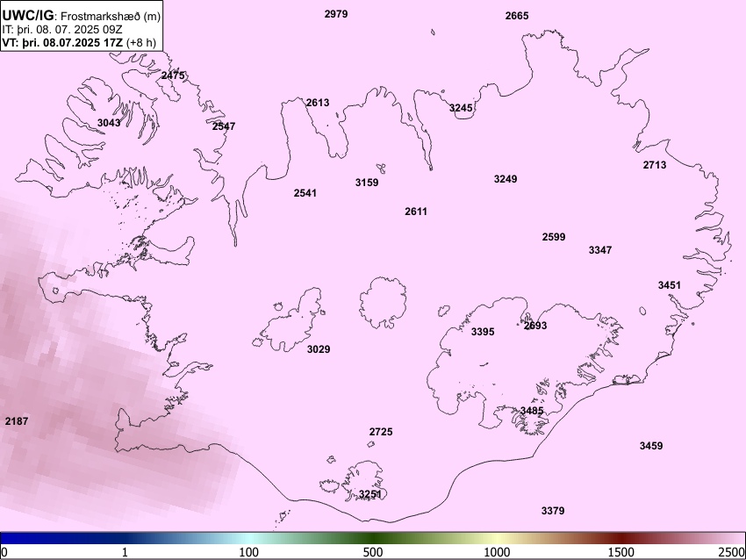The width and height of the screenshot is (746, 560).
Task: Click the value 3347 on the map
Action: click(600, 250)
